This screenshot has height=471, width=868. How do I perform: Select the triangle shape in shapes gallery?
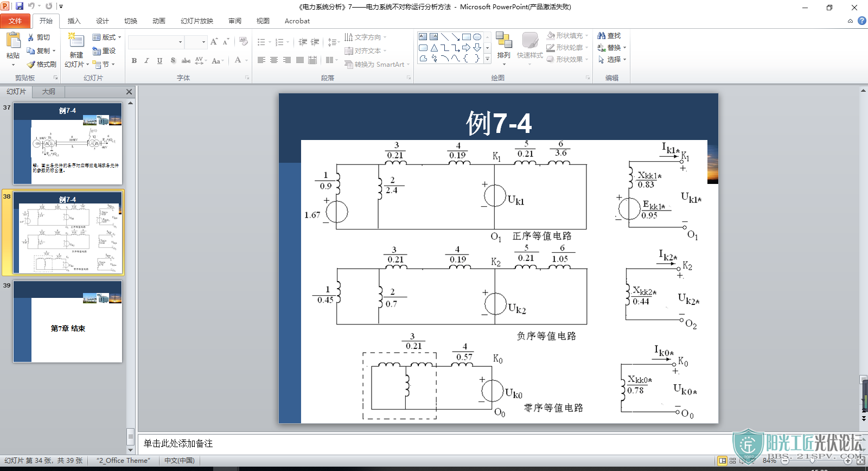(x=434, y=48)
